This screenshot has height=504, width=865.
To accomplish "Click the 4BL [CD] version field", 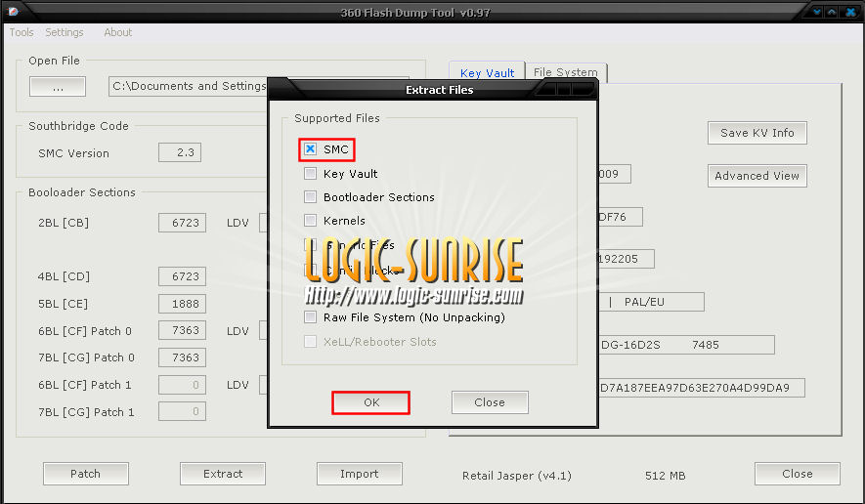I will click(182, 276).
